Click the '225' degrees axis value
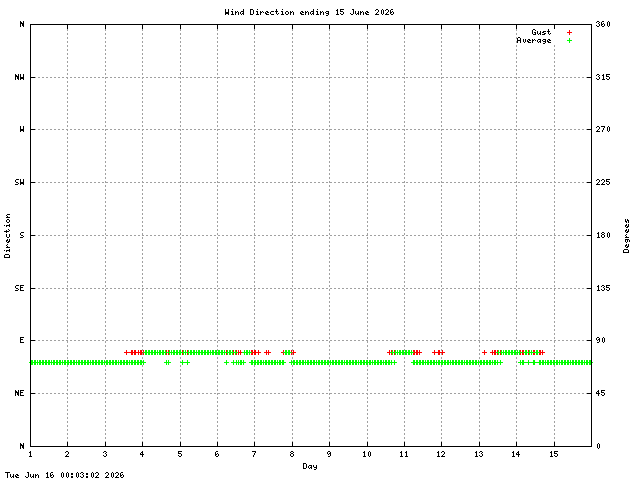The image size is (640, 480). [603, 182]
